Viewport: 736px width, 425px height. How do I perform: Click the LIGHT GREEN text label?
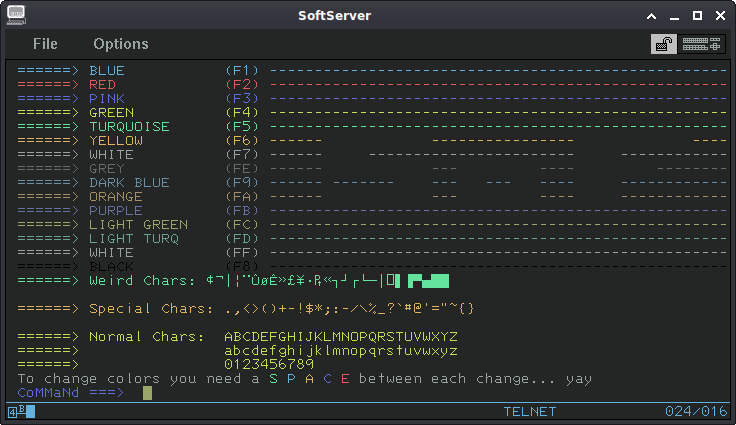138,224
